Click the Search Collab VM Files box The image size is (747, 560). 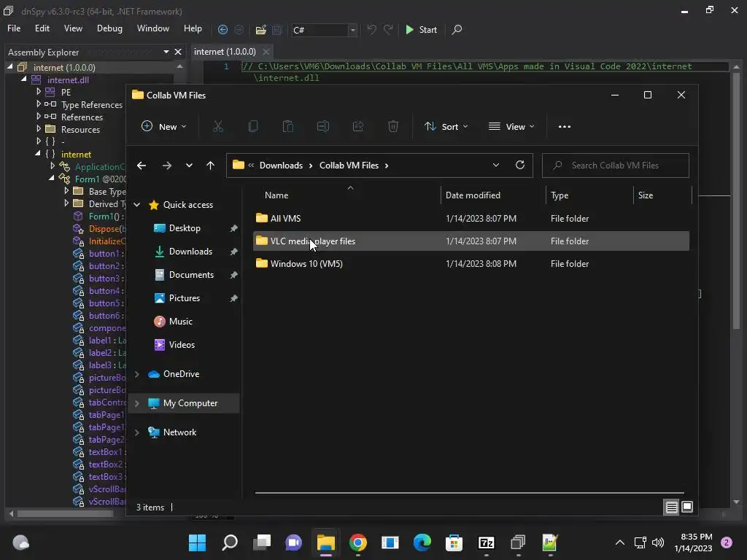click(615, 166)
